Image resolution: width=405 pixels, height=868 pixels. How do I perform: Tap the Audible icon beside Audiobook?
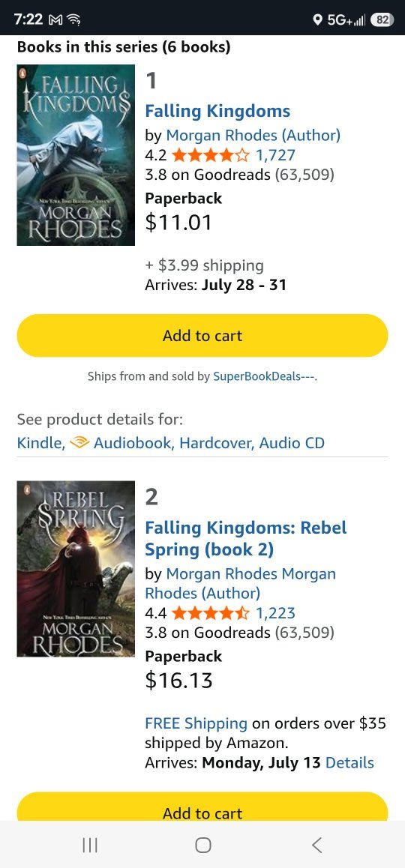point(79,443)
